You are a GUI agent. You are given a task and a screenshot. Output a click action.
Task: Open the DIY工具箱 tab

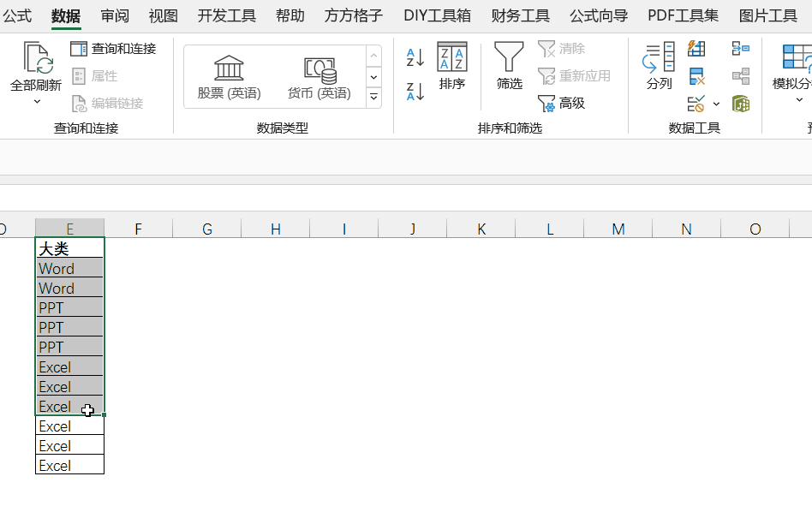click(437, 16)
